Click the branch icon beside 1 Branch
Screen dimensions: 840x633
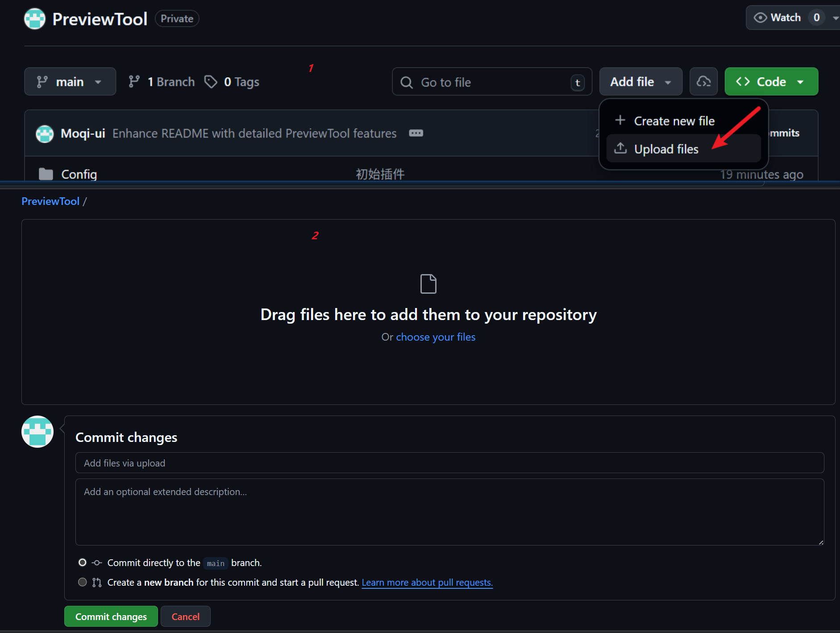(x=134, y=82)
